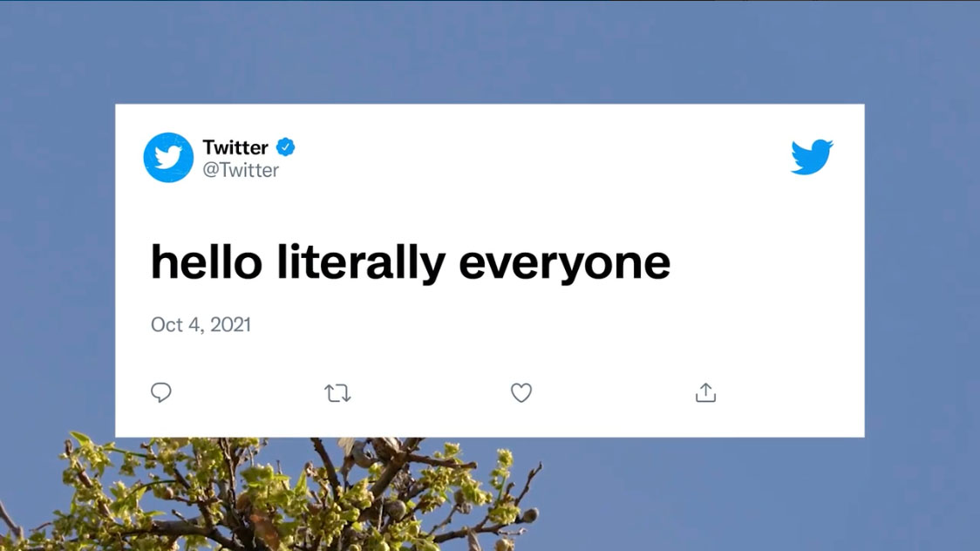
Task: Open the "Twitter" display name
Action: 235,147
